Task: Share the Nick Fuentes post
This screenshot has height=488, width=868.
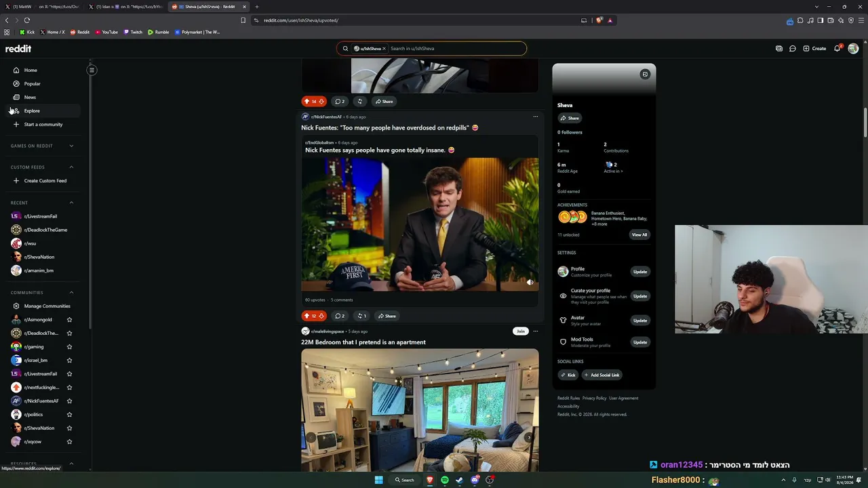Action: pos(387,316)
